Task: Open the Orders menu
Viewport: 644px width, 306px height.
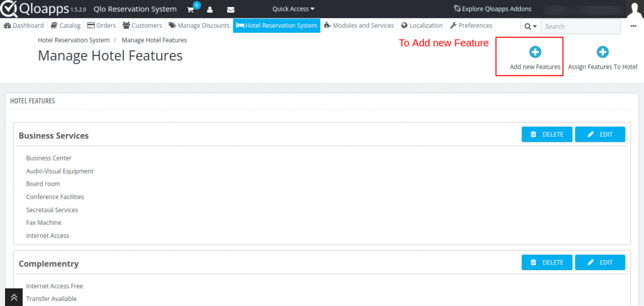Action: pyautogui.click(x=101, y=25)
